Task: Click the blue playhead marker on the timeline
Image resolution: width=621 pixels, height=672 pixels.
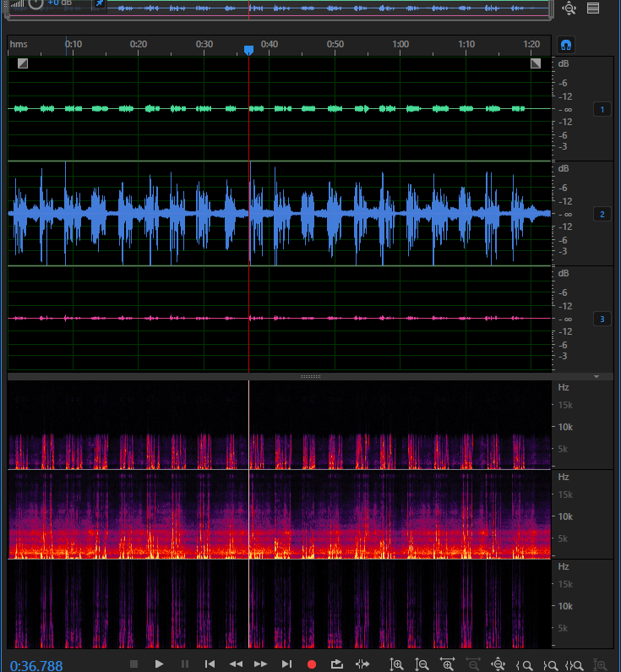Action: pyautogui.click(x=249, y=50)
